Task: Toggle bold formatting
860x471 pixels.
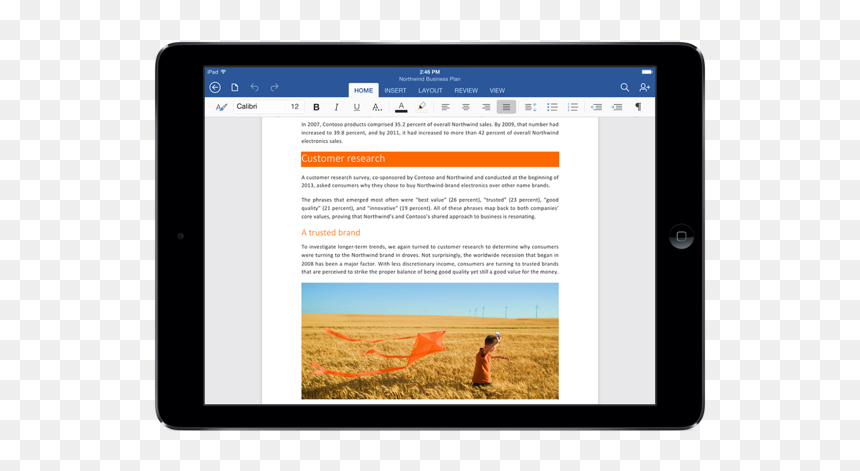Action: 316,107
